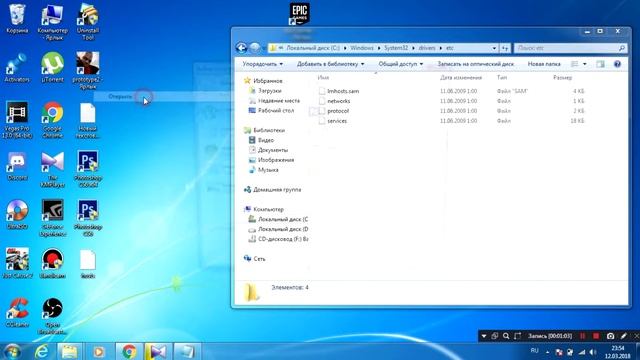
Task: Expand the drivers breadcrumb arrow
Action: (x=441, y=48)
